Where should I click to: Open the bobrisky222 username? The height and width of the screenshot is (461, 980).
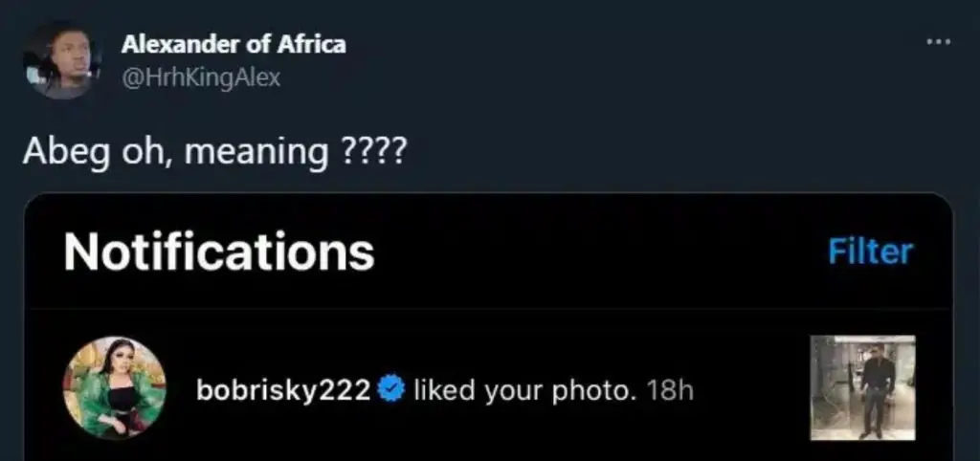[282, 390]
